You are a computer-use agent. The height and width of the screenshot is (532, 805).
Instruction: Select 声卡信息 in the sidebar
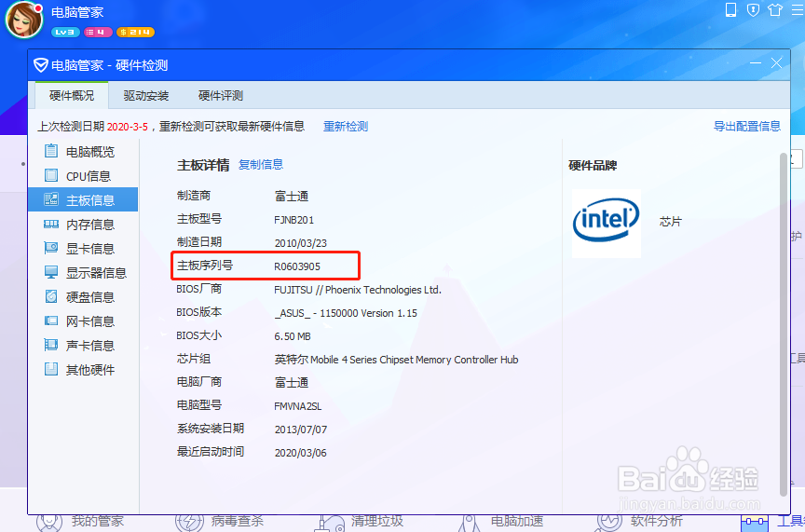coord(83,346)
